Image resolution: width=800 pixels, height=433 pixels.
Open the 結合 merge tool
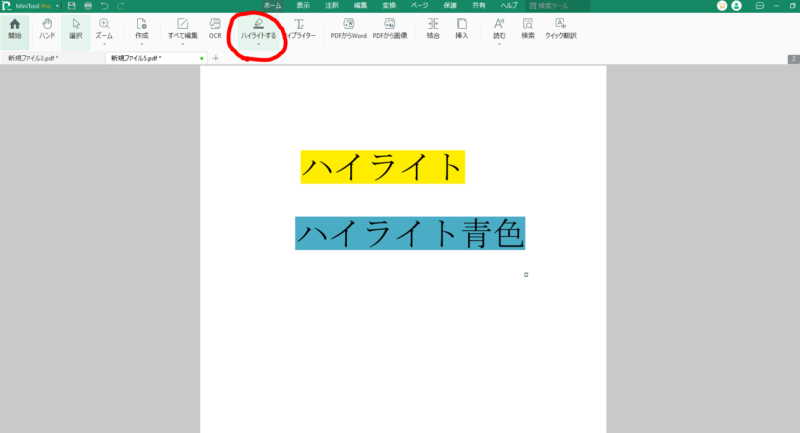point(432,28)
